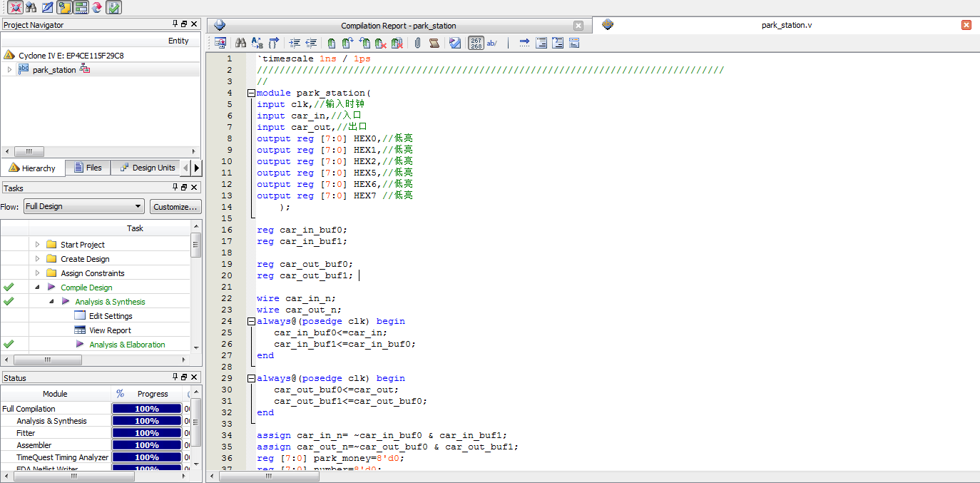980x483 pixels.
Task: Switch to Compilation Report - park_station tab
Action: pos(398,26)
